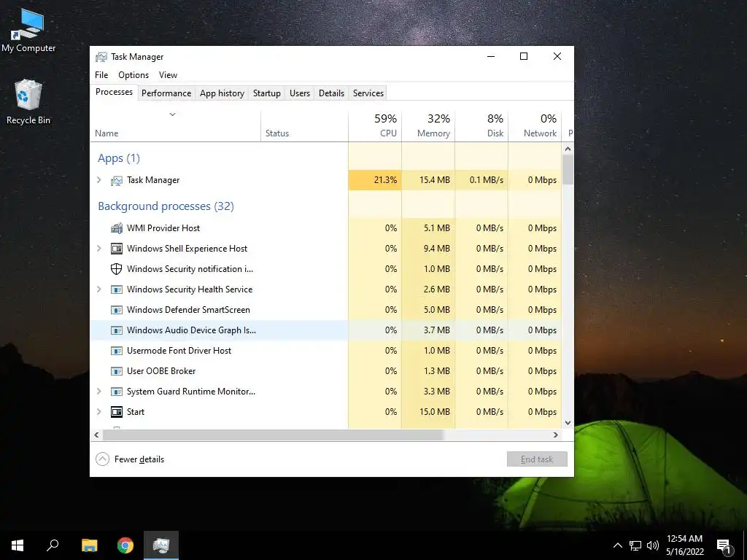
Task: Click Task Manager's 21.3% CPU cell
Action: click(375, 180)
